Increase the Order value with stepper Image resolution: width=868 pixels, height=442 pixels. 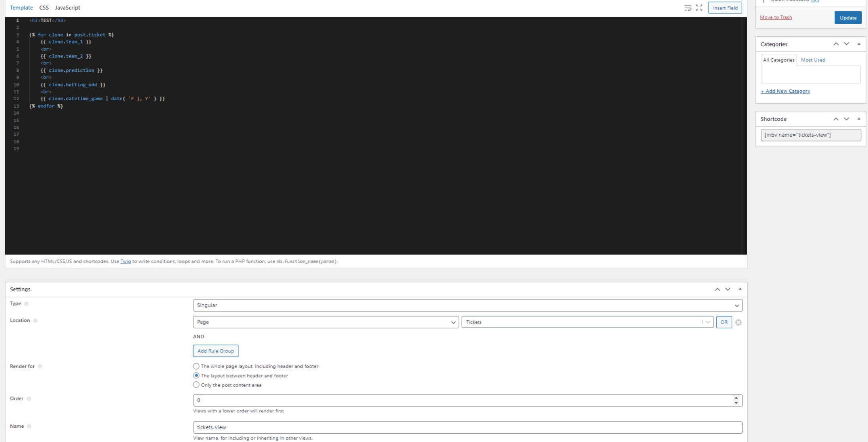coord(736,398)
